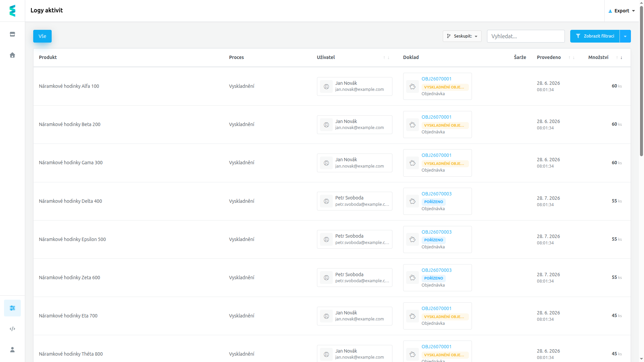Open the code brackets icon in the sidebar
644x362 pixels.
(x=12, y=329)
